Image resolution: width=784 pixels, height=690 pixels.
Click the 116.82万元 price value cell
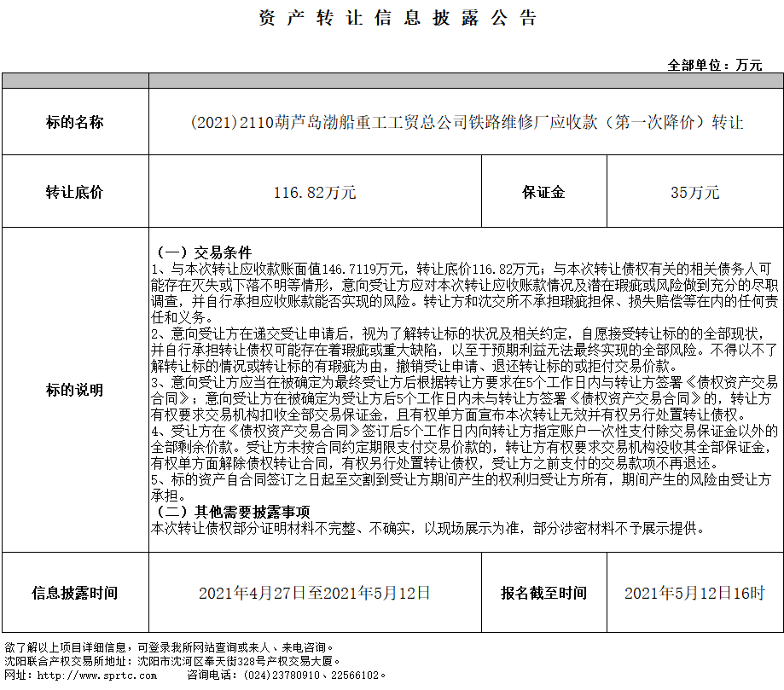(x=315, y=192)
